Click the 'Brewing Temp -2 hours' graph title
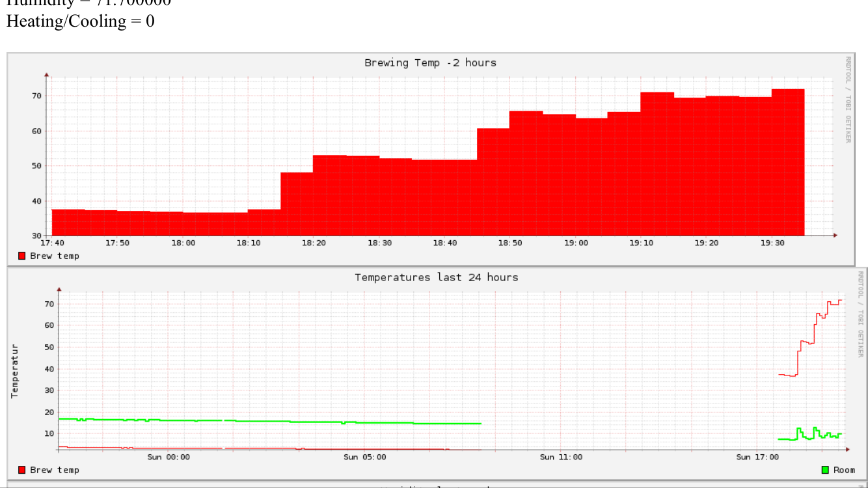 tap(430, 63)
